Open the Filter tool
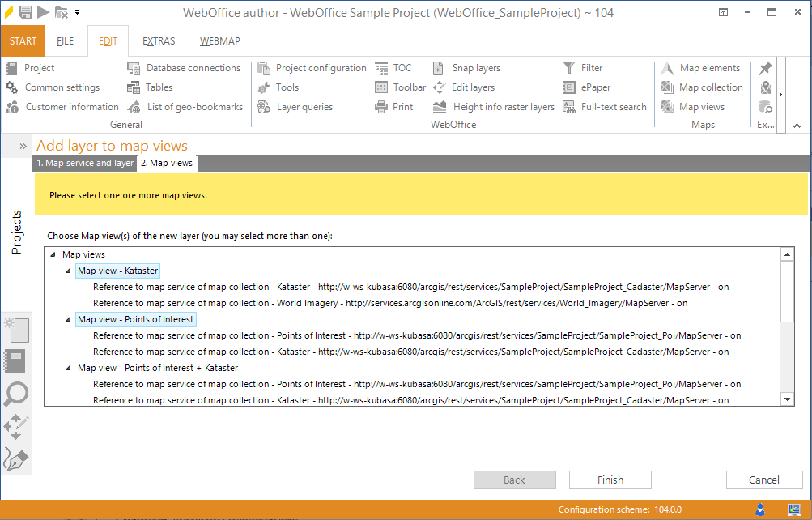Screen dimensions: 812x520 (x=569, y=68)
